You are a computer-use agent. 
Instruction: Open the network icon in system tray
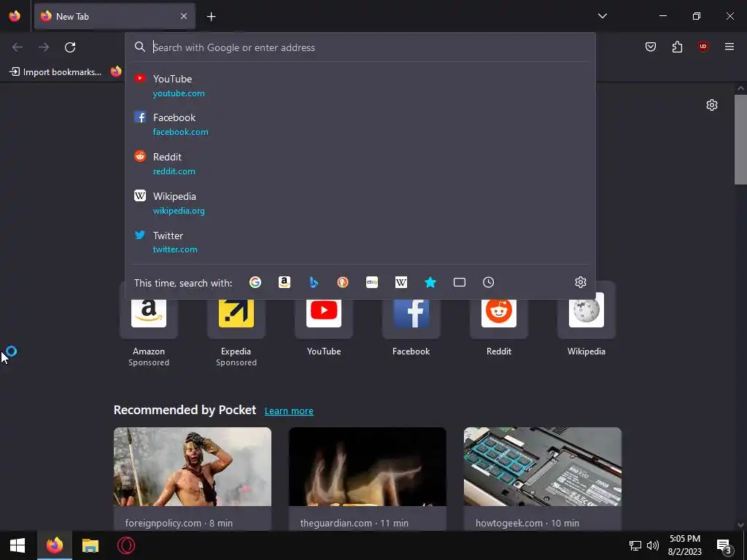pyautogui.click(x=635, y=545)
